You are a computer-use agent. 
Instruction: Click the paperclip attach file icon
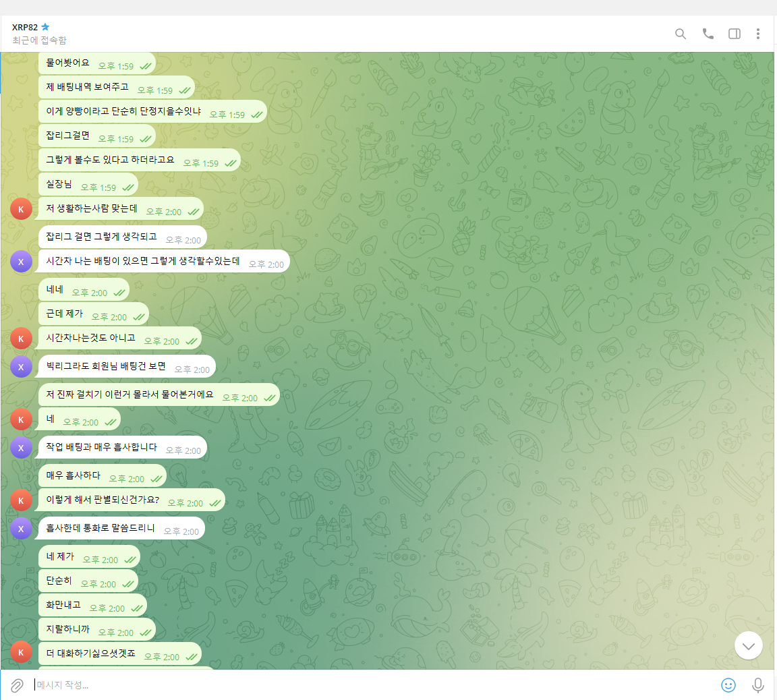[17, 685]
